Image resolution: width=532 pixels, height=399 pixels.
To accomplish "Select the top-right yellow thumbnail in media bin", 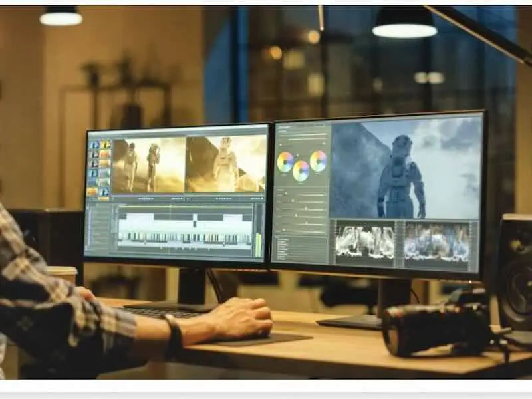I will [x=104, y=144].
